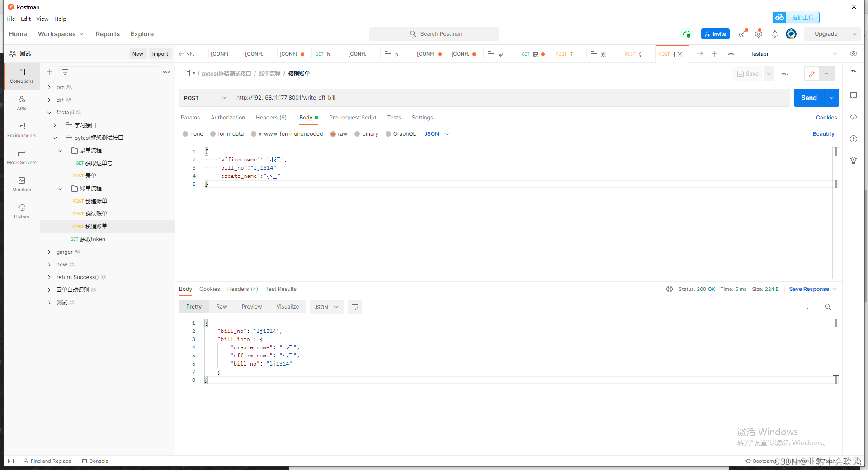868x470 pixels.
Task: Click the edit pencil icon
Action: (812, 74)
